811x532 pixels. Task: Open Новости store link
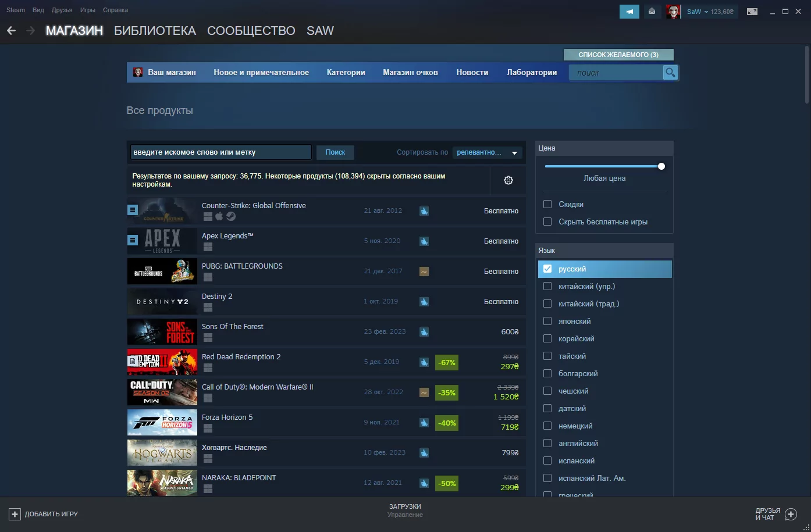(x=472, y=72)
